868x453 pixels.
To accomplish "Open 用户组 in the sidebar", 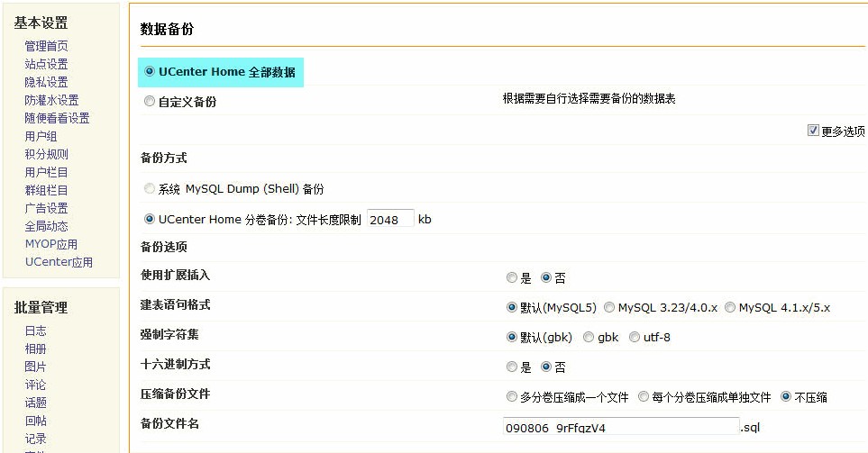I will click(41, 136).
